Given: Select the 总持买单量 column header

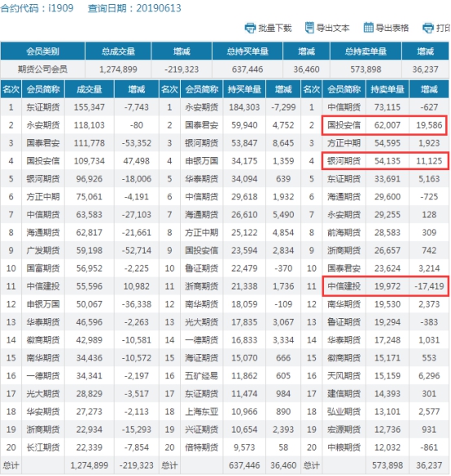Looking at the screenshot, I should 247,51.
